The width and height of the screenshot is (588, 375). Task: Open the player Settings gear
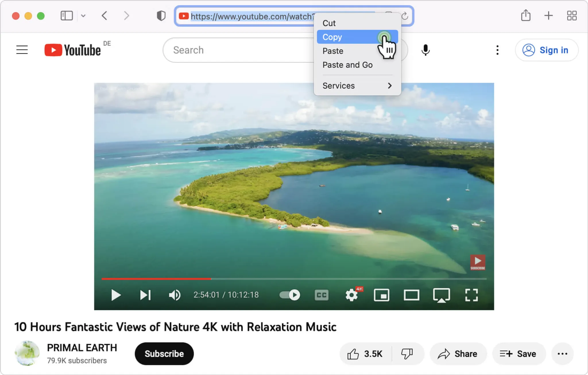[351, 295]
